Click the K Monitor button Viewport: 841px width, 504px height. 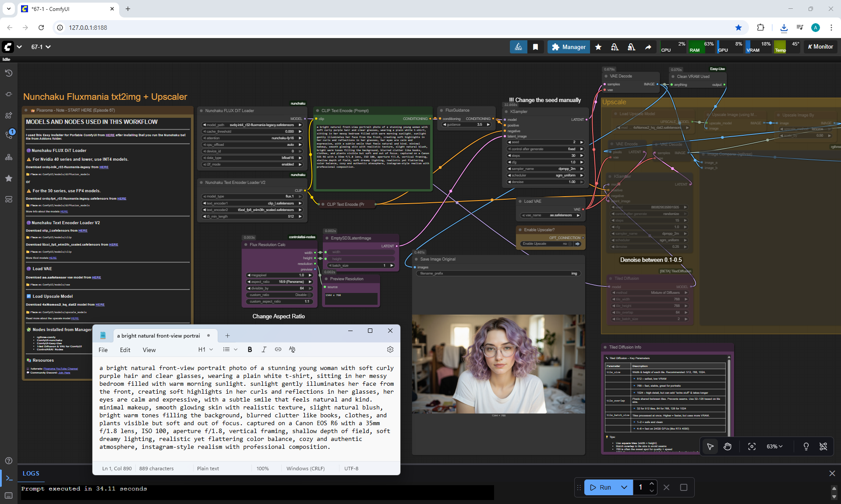click(820, 47)
